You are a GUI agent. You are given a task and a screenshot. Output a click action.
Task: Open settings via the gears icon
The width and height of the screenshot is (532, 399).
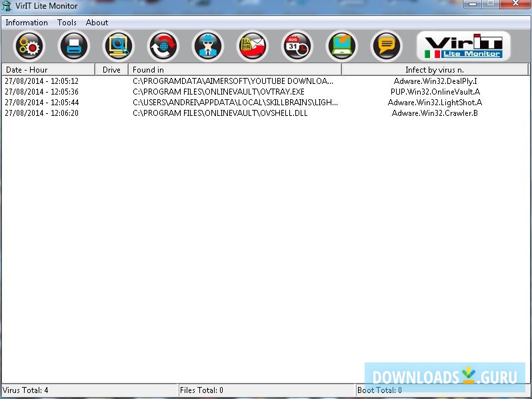pyautogui.click(x=29, y=47)
